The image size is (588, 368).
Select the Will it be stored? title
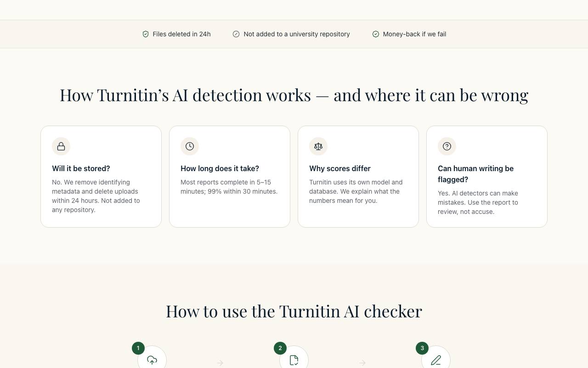coord(81,168)
